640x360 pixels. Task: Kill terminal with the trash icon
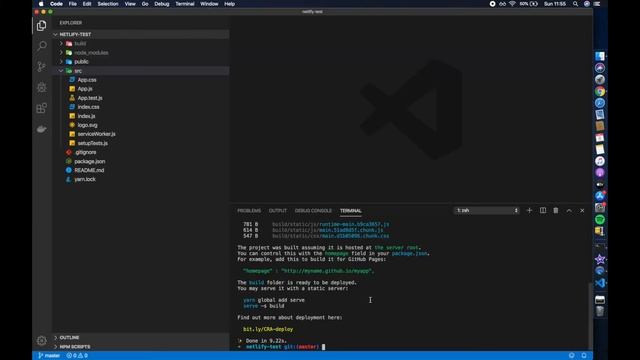[x=556, y=211]
